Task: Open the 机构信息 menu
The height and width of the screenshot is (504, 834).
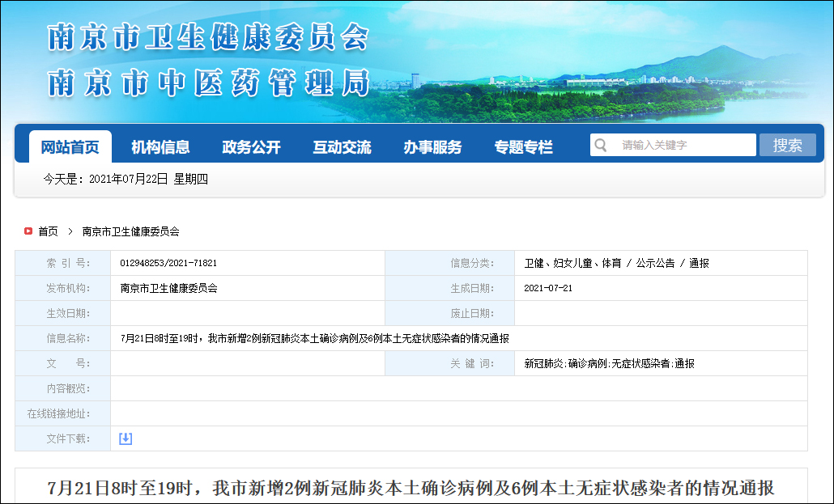Action: point(160,147)
